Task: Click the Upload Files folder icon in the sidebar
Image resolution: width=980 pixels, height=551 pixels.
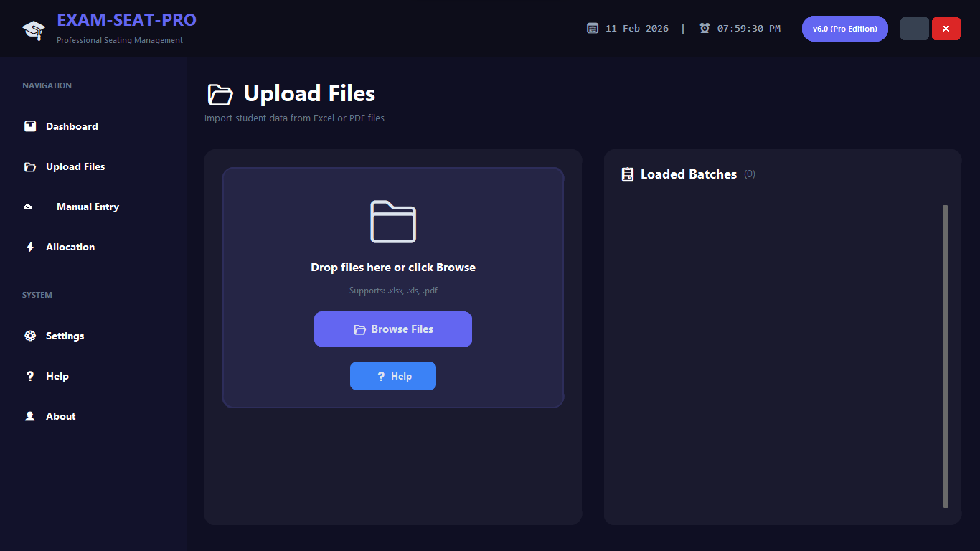Action: (30, 166)
